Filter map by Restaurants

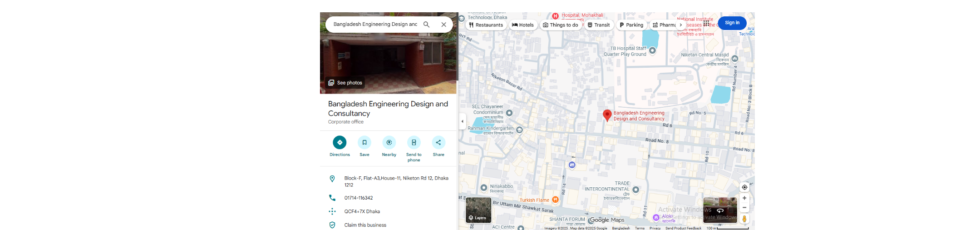point(486,25)
